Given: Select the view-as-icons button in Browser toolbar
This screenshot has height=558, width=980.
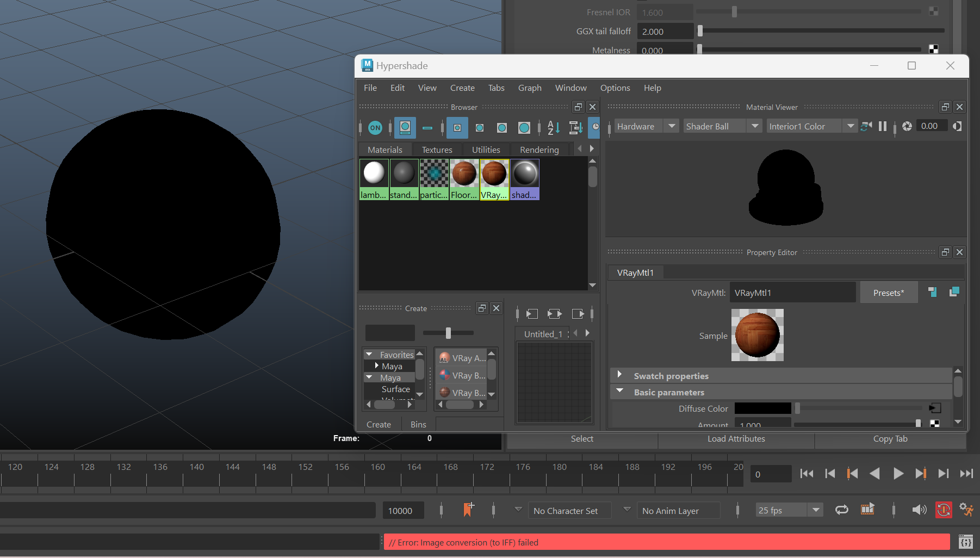Looking at the screenshot, I should [405, 128].
